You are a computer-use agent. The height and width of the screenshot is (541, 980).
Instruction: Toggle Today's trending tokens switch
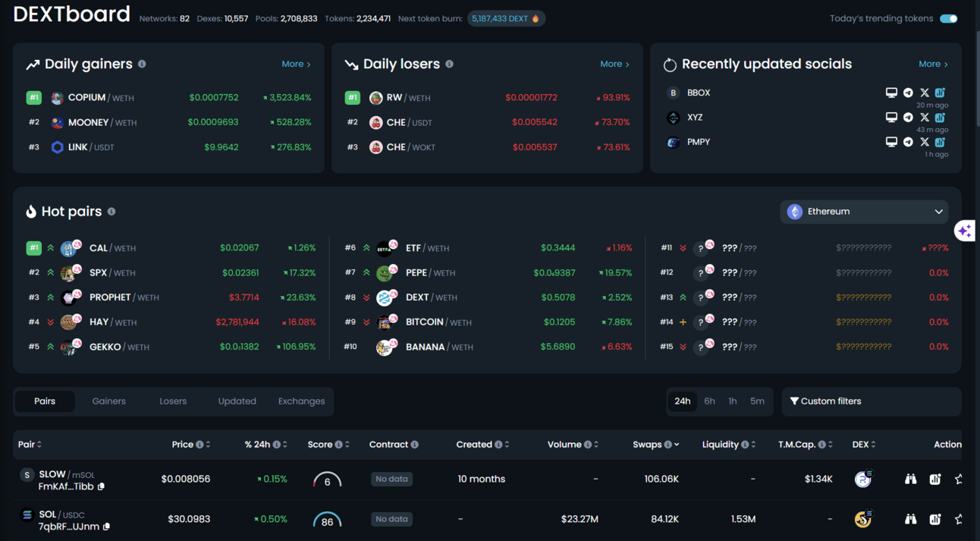pos(948,19)
